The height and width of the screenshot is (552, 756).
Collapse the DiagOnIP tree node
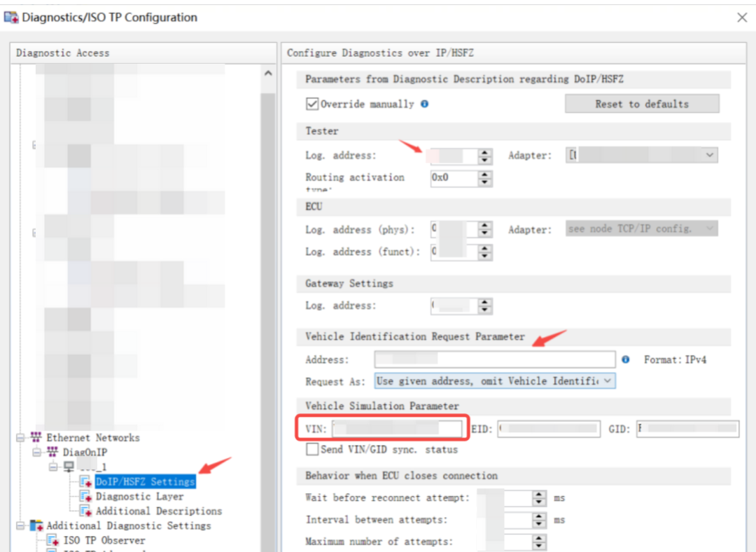pyautogui.click(x=36, y=452)
